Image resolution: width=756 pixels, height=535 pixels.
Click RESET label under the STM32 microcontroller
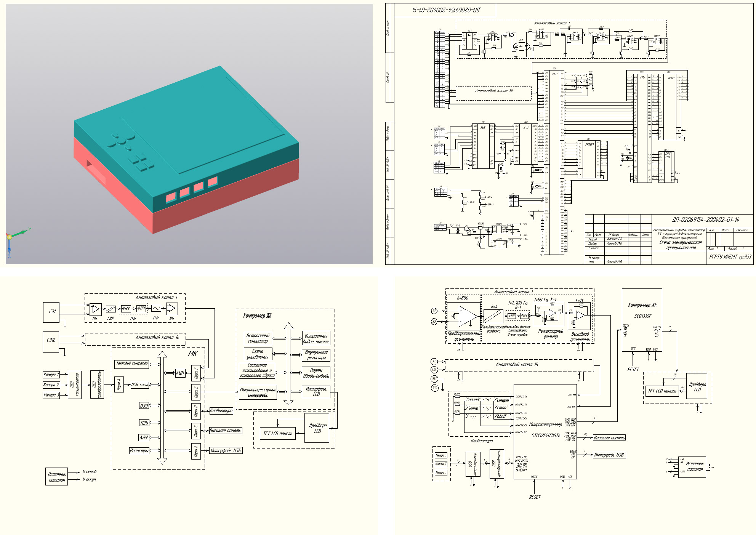535,497
